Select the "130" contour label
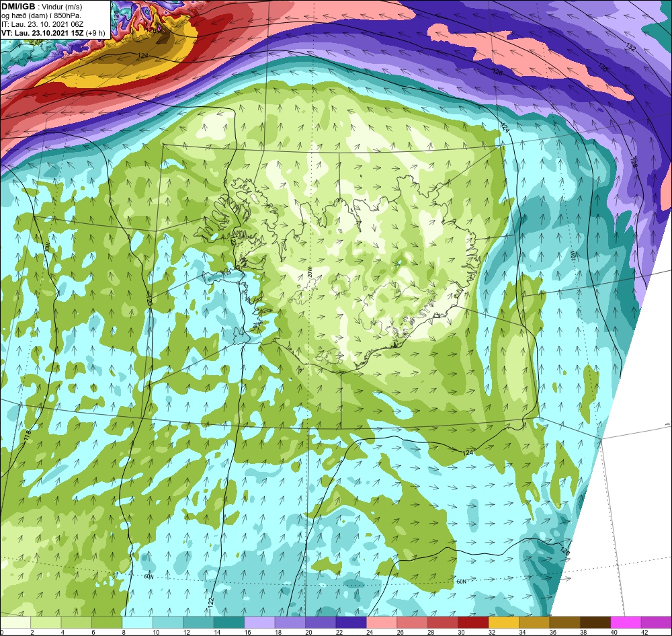The height and width of the screenshot is (636, 672). pyautogui.click(x=603, y=67)
